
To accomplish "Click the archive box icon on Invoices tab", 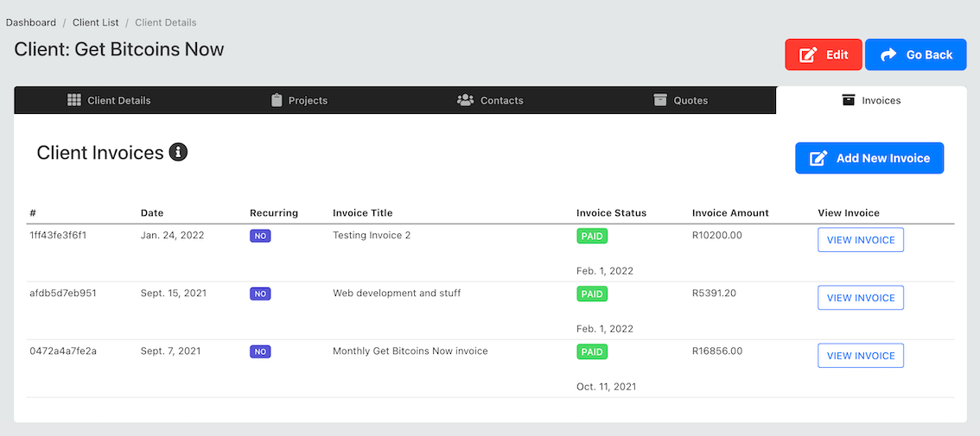I will [848, 100].
